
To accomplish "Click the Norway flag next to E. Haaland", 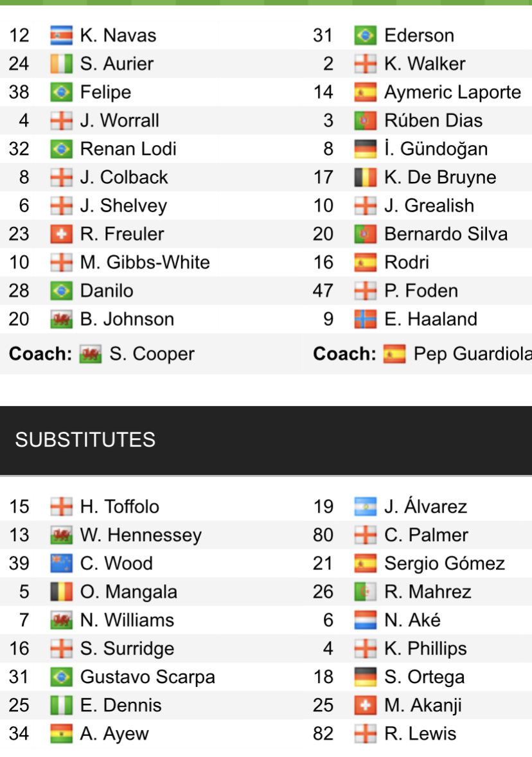I will [365, 319].
